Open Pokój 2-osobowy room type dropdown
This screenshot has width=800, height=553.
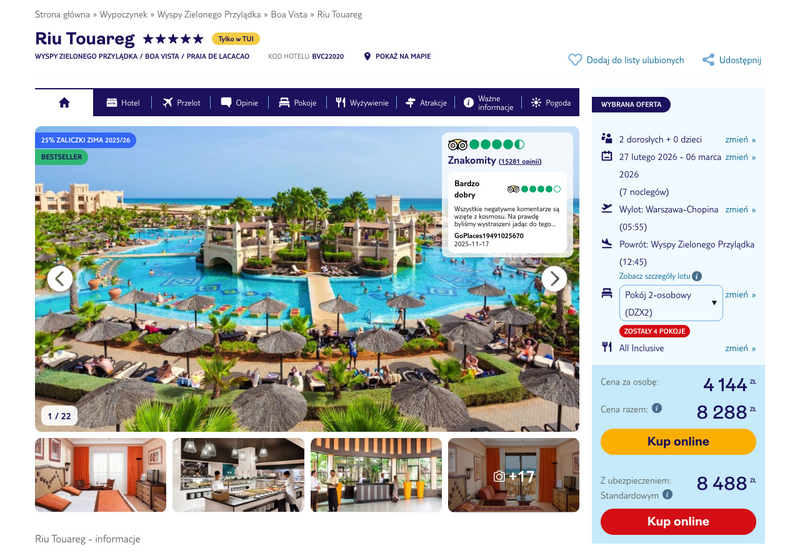pos(670,303)
